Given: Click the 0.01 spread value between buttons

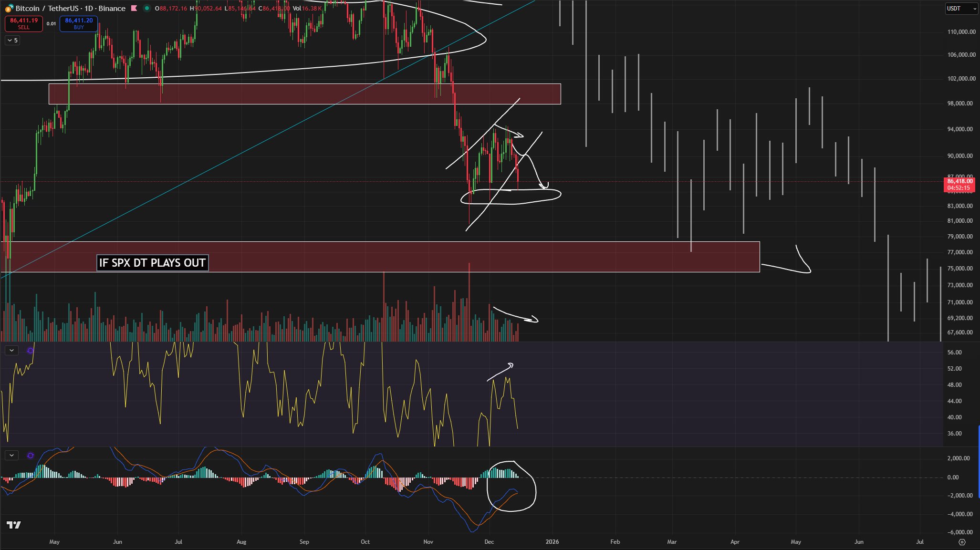Looking at the screenshot, I should [x=51, y=23].
